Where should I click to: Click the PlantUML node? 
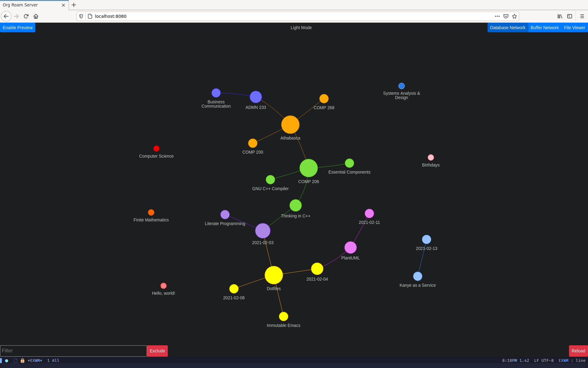350,247
